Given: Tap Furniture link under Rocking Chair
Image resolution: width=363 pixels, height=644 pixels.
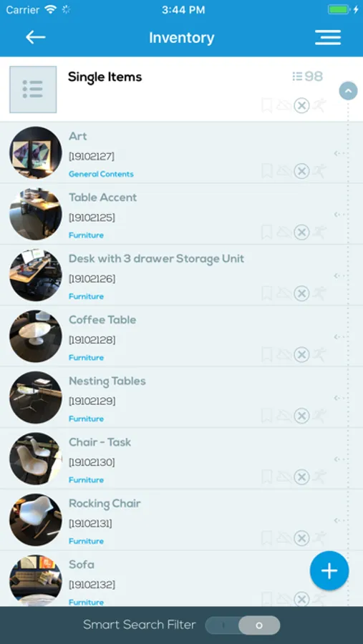Looking at the screenshot, I should coord(86,542).
